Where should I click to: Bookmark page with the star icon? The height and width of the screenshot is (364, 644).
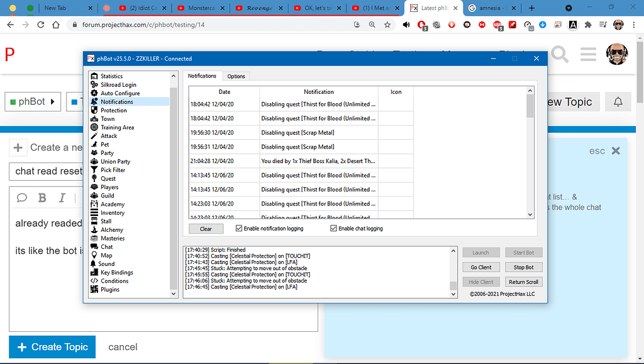[x=387, y=25]
